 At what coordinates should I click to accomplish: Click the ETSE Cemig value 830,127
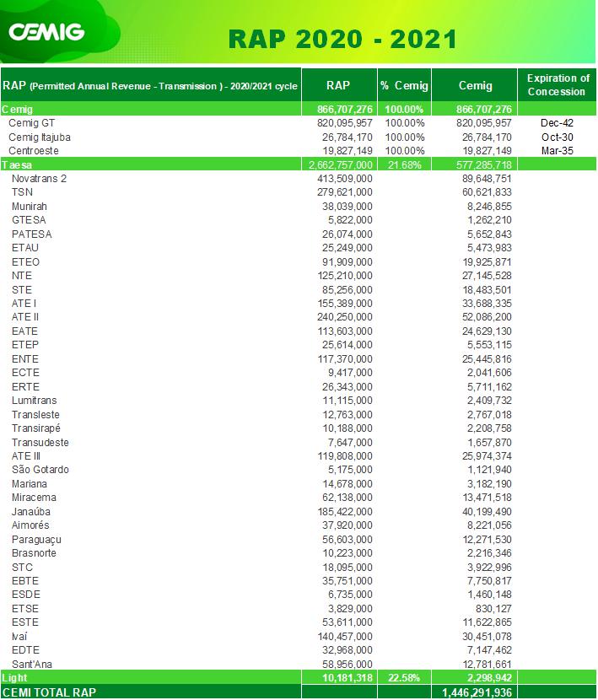(x=493, y=608)
